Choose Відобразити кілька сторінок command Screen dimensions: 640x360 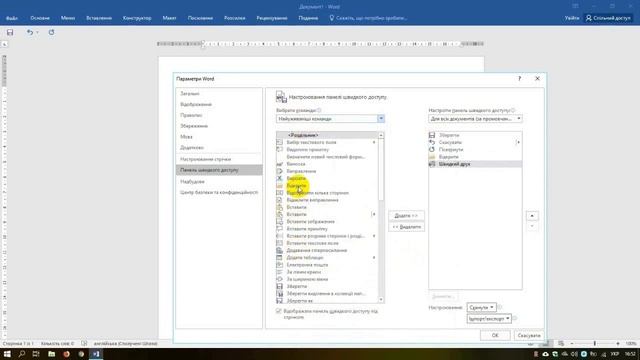[318, 193]
